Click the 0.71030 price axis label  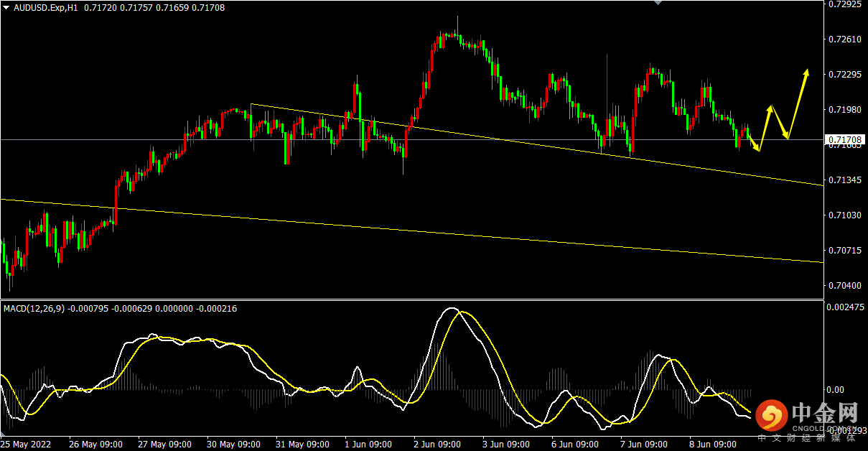point(844,215)
